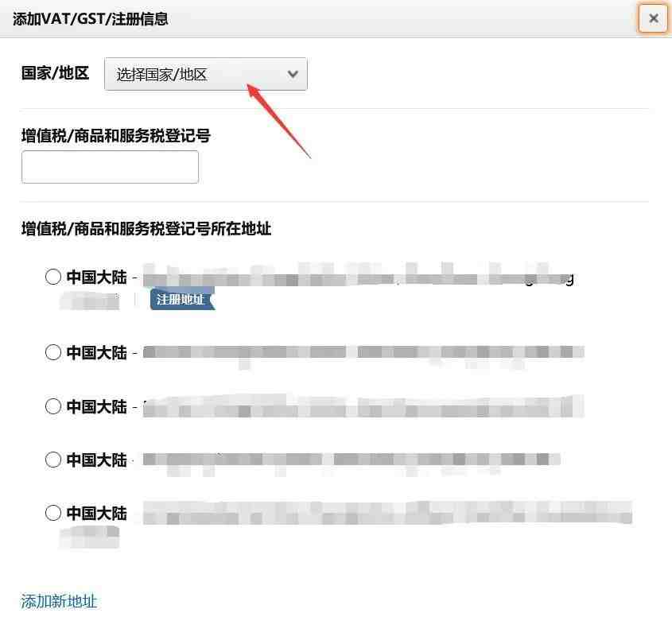Select the fourth 中国大陆 address radio button
Viewport: 672px width, 617px height.
[53, 460]
